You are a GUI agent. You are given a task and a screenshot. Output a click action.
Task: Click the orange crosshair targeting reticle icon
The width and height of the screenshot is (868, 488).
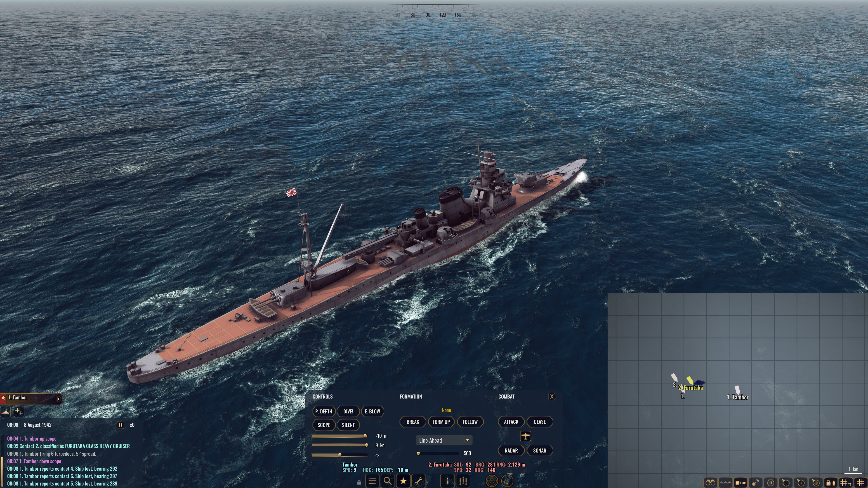pos(492,481)
